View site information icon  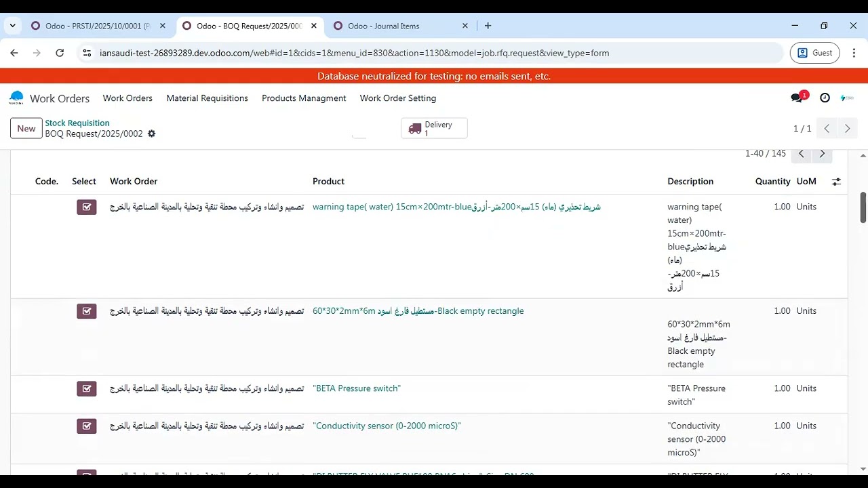pyautogui.click(x=85, y=53)
